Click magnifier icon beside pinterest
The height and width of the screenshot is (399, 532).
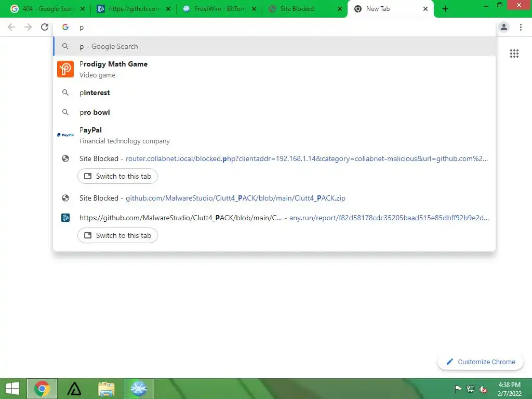[65, 92]
